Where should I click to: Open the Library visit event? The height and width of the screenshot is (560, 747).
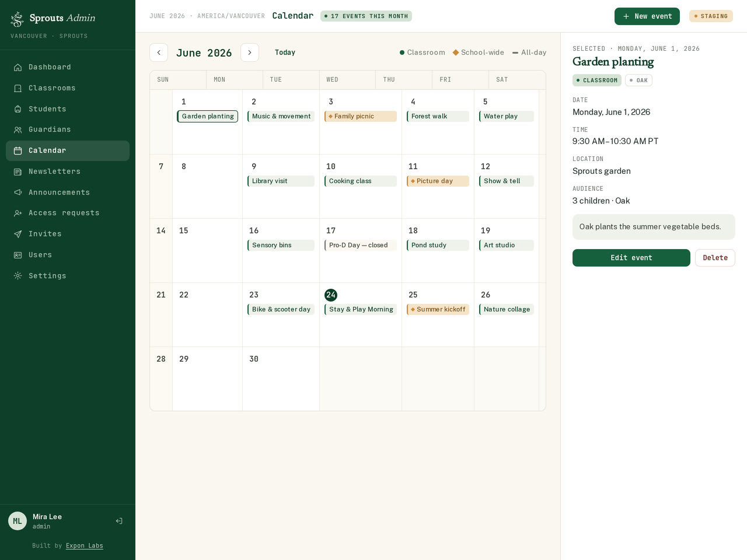click(281, 181)
